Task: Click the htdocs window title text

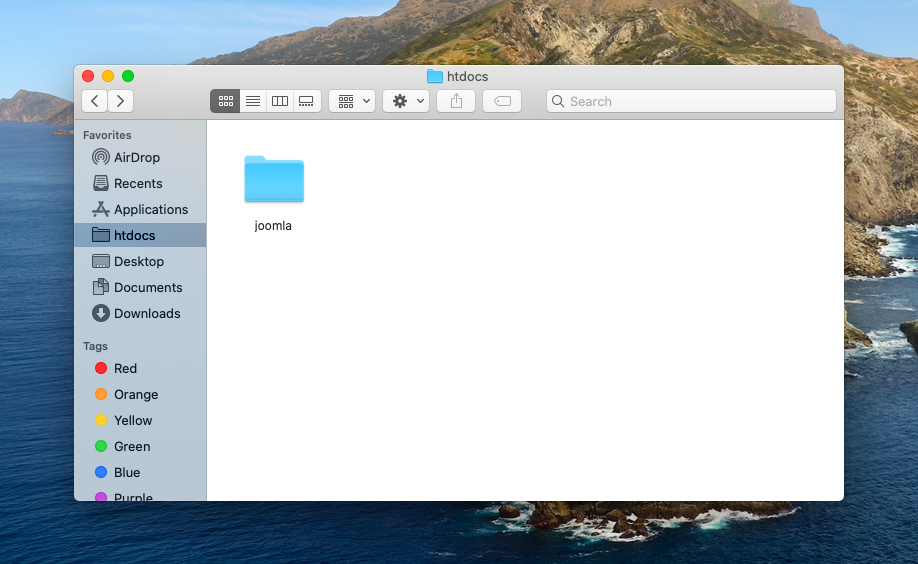Action: (x=467, y=77)
